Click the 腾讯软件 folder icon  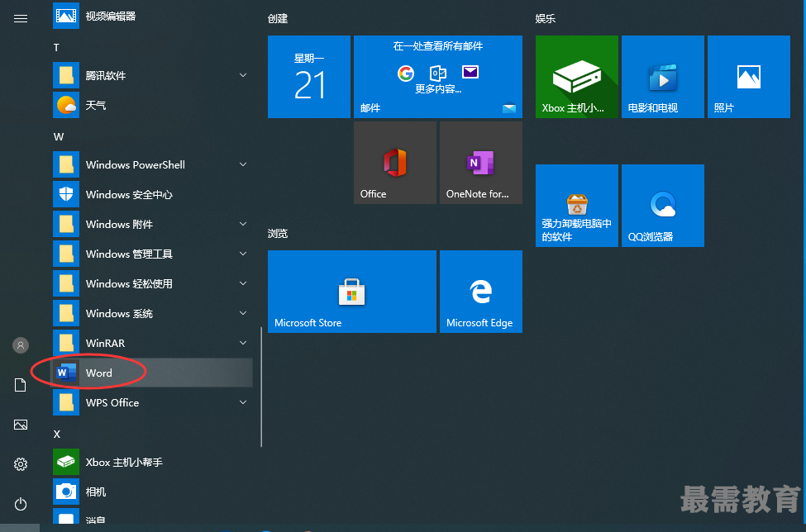pos(66,75)
